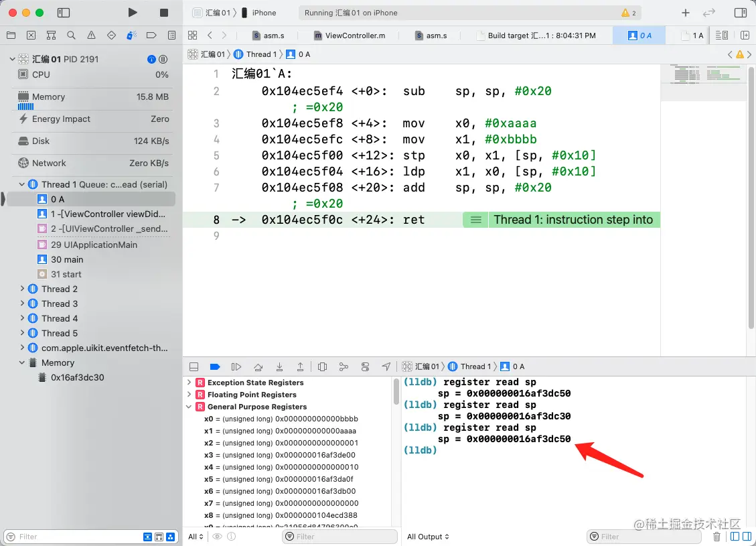The height and width of the screenshot is (546, 756).
Task: Open the issue navigator warning icon
Action: pos(91,36)
